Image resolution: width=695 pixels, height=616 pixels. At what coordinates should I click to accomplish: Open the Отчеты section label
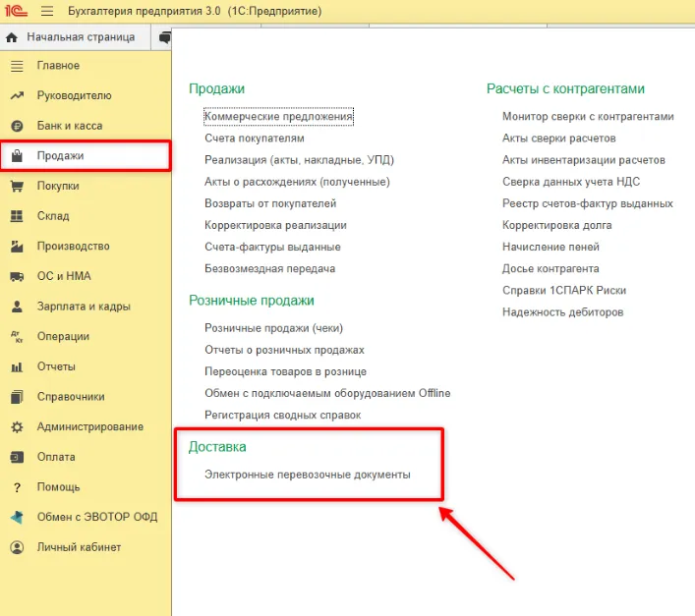click(56, 366)
